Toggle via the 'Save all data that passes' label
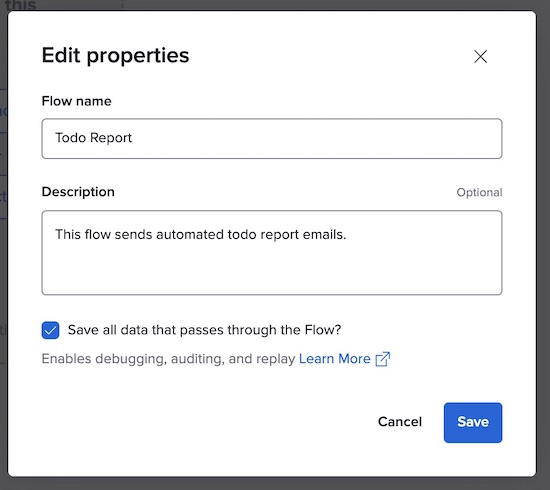The height and width of the screenshot is (490, 550). coord(204,330)
